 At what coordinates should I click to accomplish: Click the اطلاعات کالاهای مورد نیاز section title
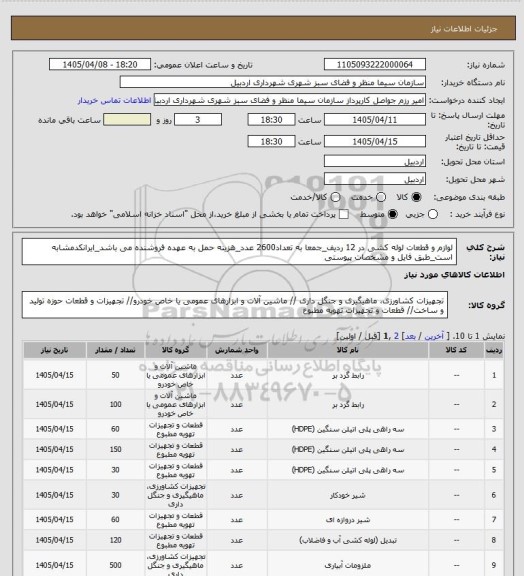click(454, 275)
